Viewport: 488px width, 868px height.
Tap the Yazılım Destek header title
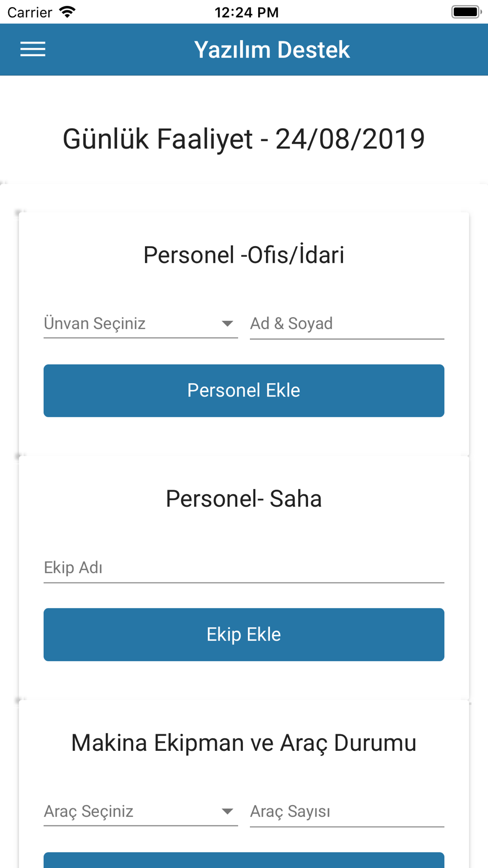[272, 50]
